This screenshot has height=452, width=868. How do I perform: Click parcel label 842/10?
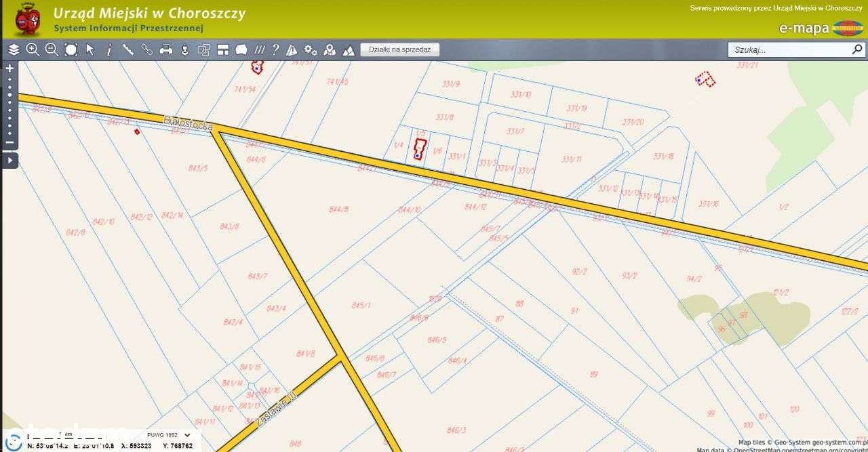tap(104, 222)
